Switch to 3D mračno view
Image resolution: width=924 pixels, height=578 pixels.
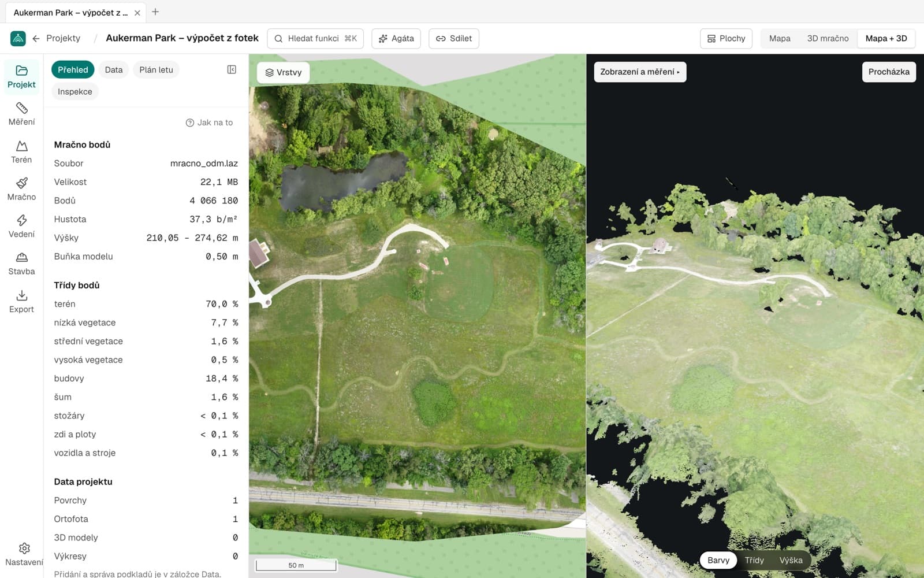(x=828, y=38)
